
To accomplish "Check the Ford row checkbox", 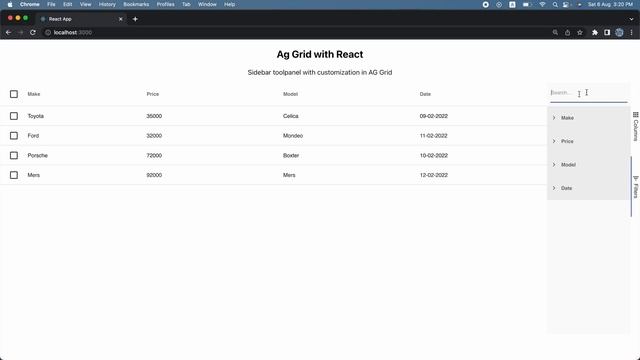I will coord(14,136).
